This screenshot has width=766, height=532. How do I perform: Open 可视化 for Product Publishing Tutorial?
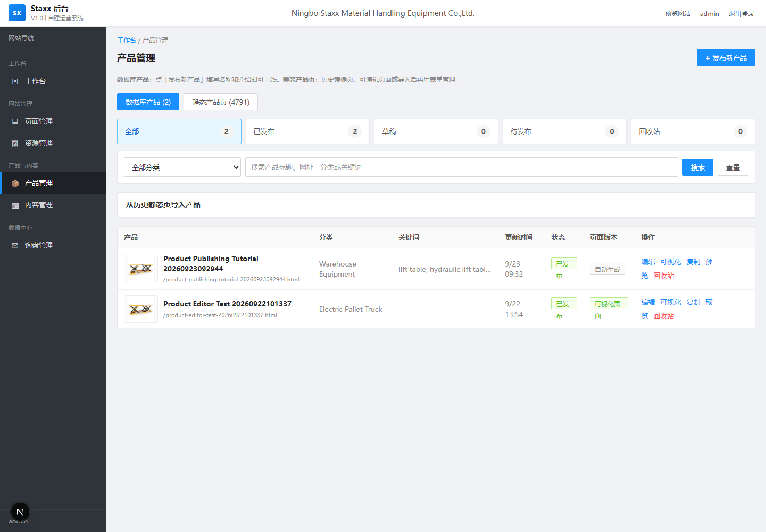(671, 262)
